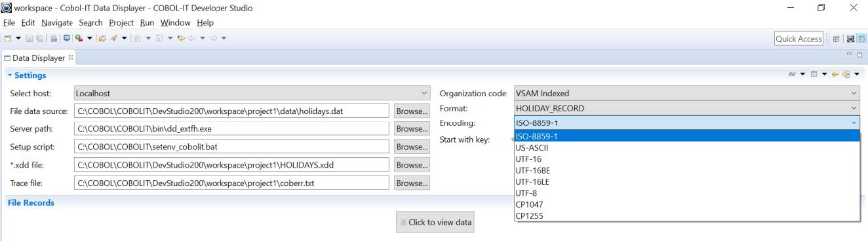Viewport: 868px width, 241px height.
Task: Choose UTF-16 encoding option
Action: tap(686, 159)
